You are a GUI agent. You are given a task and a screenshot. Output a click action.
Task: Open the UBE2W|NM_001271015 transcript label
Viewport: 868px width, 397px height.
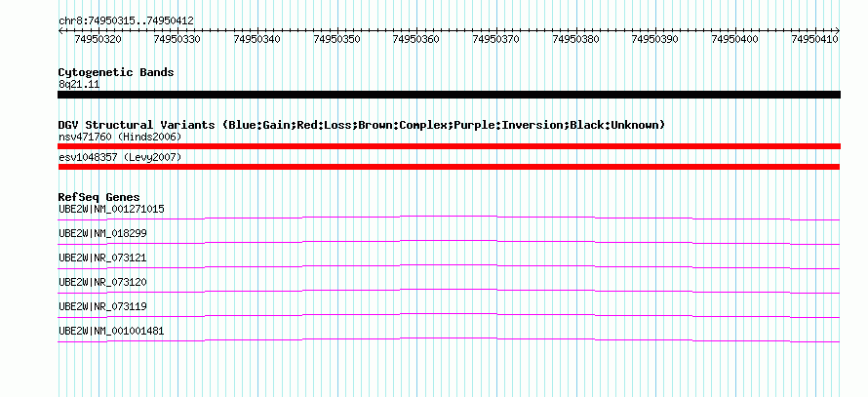tap(111, 210)
